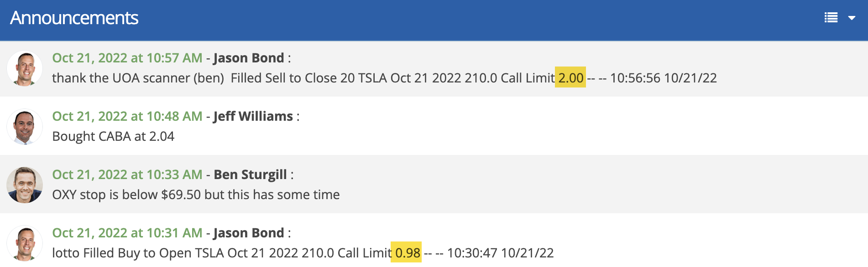Viewport: 868px width, 267px height.
Task: Click the OXY stop below $69.50 message
Action: (x=196, y=195)
